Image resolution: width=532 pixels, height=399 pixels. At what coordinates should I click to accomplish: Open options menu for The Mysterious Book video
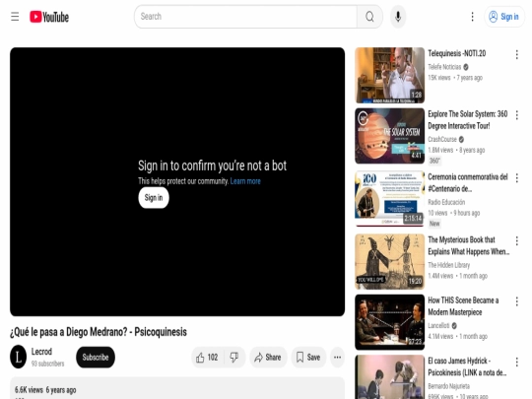517,241
